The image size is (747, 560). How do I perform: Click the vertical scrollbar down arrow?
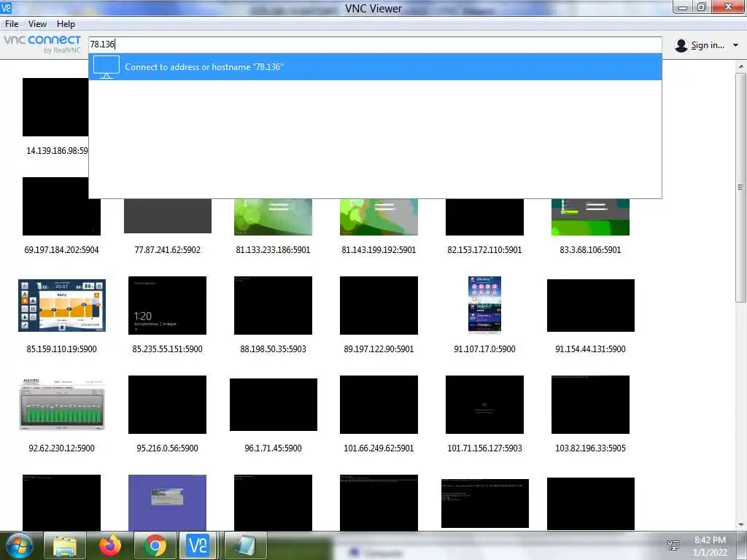click(x=741, y=525)
